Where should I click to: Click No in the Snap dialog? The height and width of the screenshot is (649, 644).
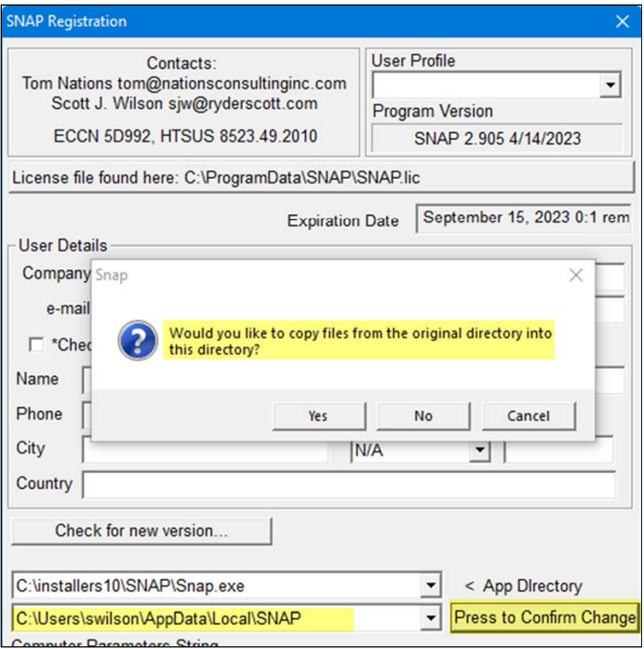[x=423, y=416]
